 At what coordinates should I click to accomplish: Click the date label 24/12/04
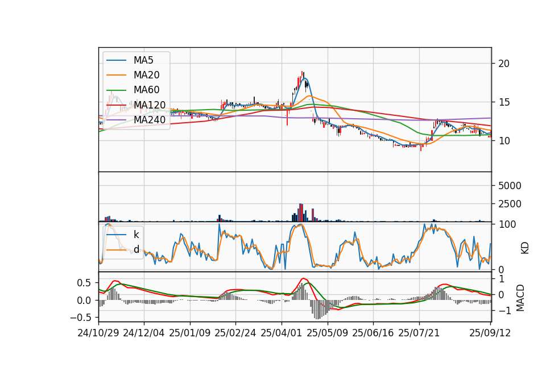pos(144,333)
